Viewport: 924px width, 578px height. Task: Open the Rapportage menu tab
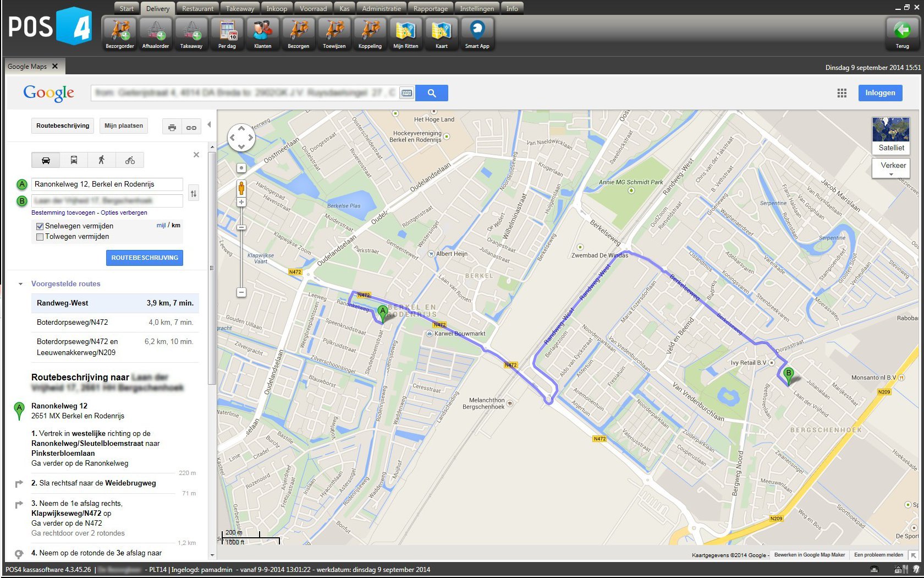(x=430, y=8)
